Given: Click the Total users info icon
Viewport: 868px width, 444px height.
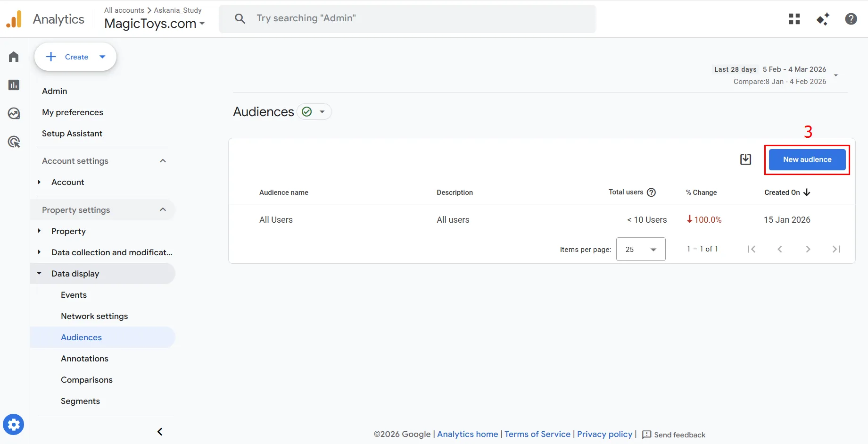Looking at the screenshot, I should [x=651, y=193].
